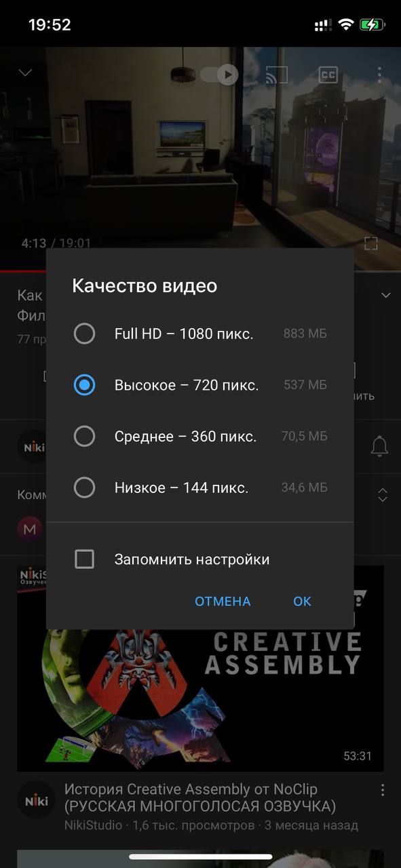The image size is (401, 868).
Task: Toggle the autoplay switch
Action: pos(219,75)
